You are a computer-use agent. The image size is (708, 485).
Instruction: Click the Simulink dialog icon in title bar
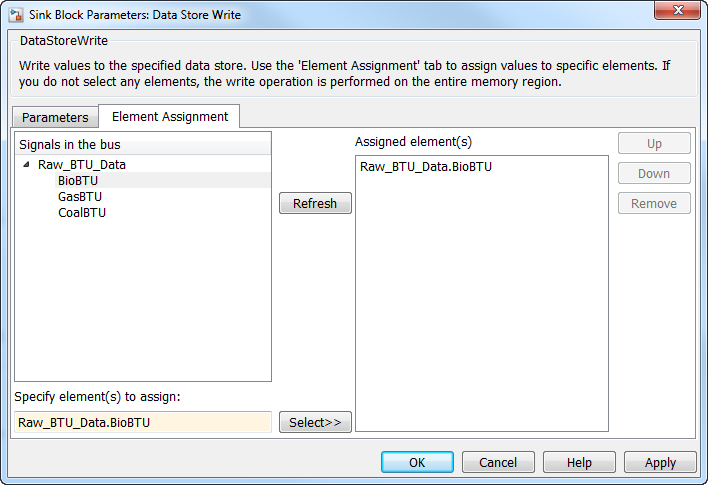coord(15,15)
